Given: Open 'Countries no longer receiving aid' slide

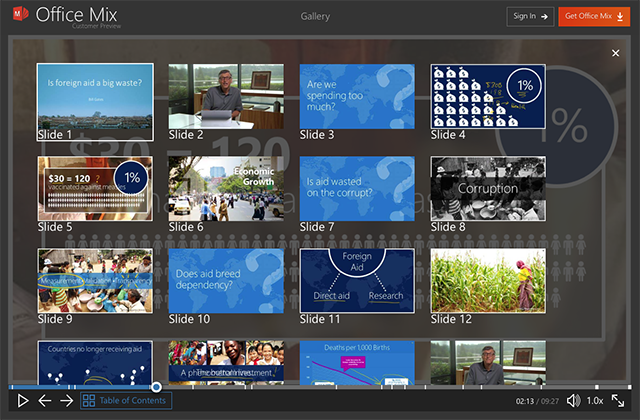Looking at the screenshot, I should click(x=95, y=362).
